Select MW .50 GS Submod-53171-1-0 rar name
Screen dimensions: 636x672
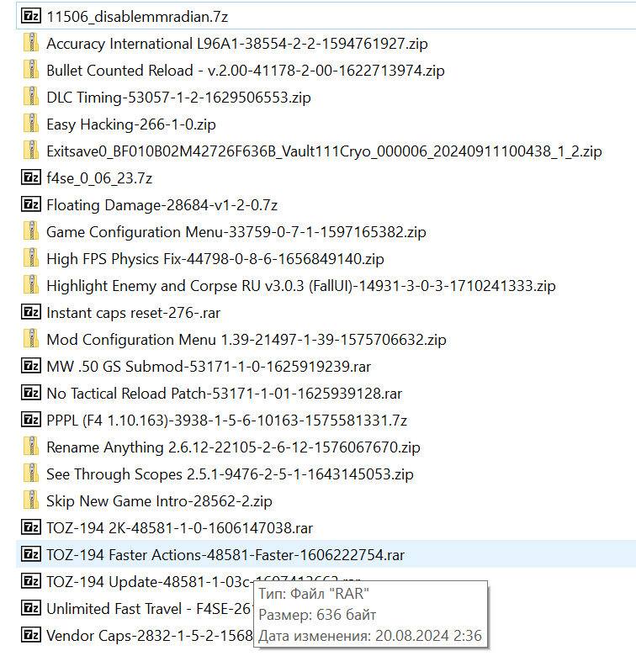[x=209, y=367]
